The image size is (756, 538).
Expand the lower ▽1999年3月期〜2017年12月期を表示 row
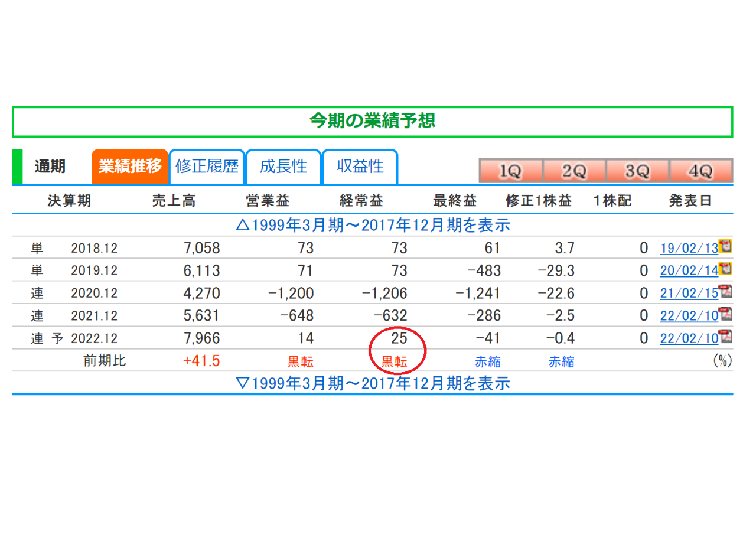tap(372, 383)
